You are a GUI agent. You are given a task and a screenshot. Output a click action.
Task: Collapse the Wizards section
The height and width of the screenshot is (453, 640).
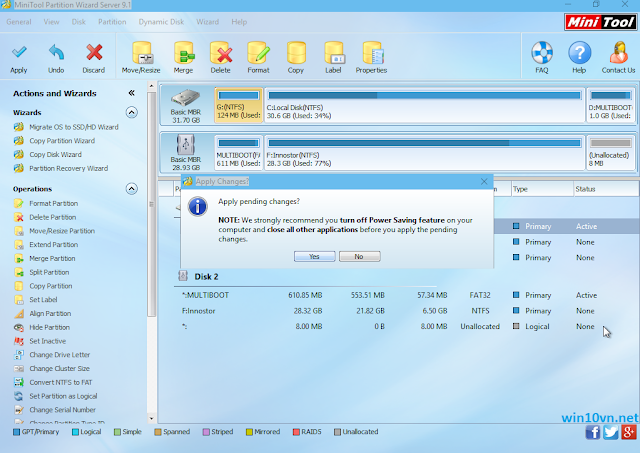point(131,112)
